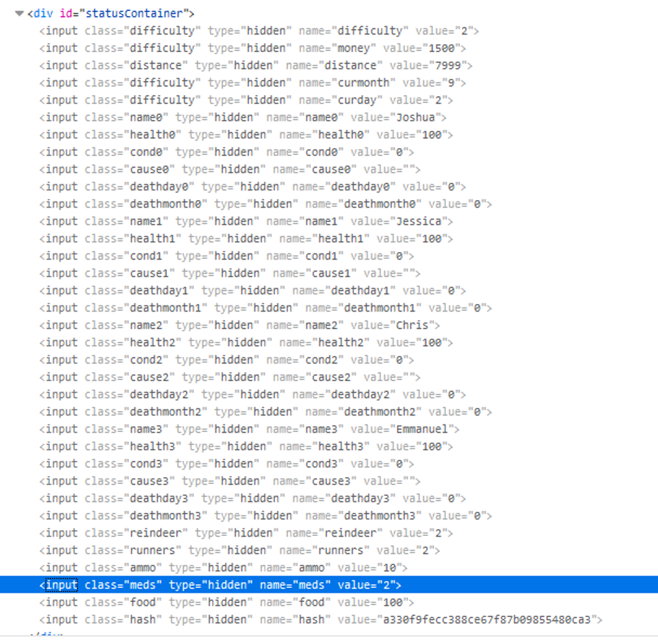The image size is (658, 644).
Task: Click the cause2 hidden input line
Action: point(229,377)
